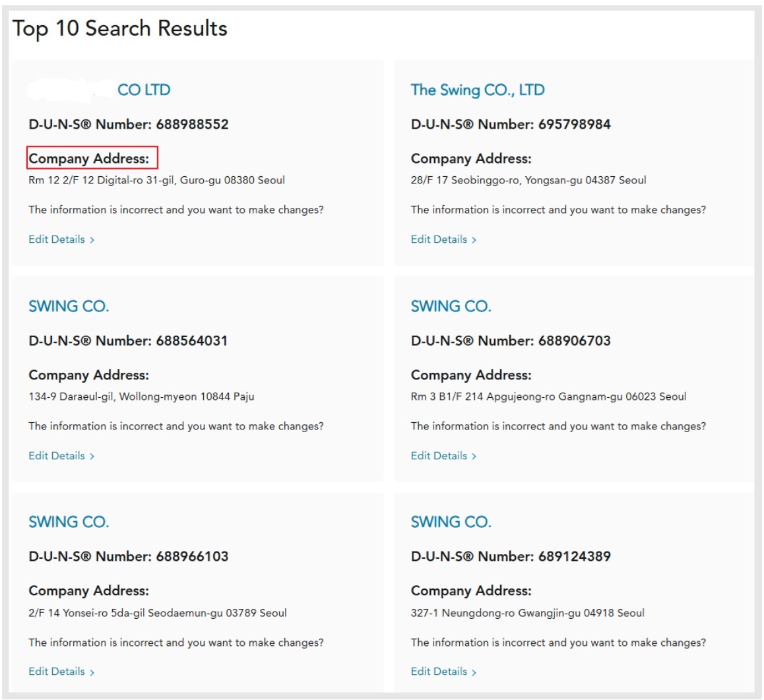Click the address Rm 3 B1/F 214 Apgujeong-ro
The width and height of the screenshot is (764, 700).
click(549, 397)
